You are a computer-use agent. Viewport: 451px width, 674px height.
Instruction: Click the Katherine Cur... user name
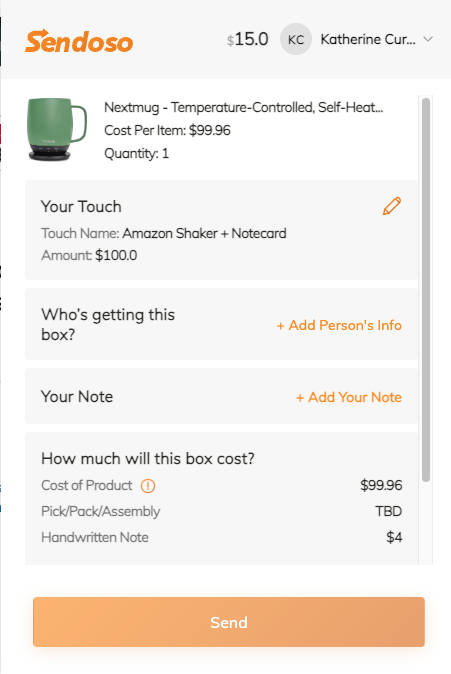368,39
